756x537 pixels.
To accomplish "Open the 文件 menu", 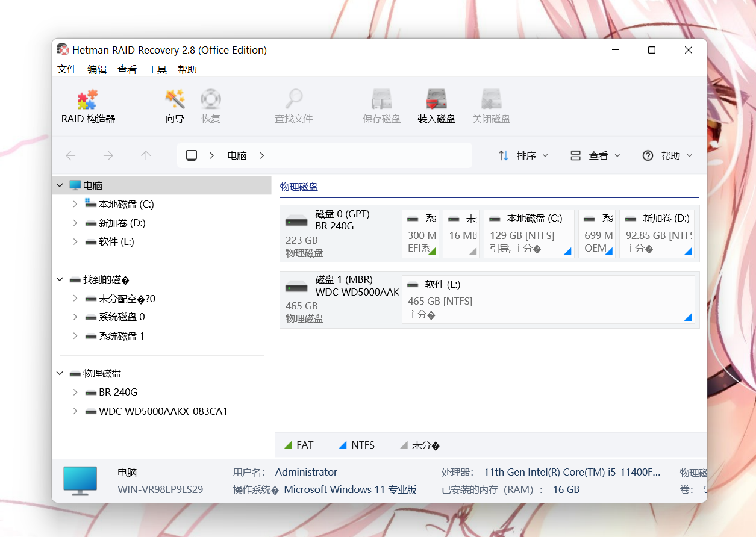I will tap(67, 69).
